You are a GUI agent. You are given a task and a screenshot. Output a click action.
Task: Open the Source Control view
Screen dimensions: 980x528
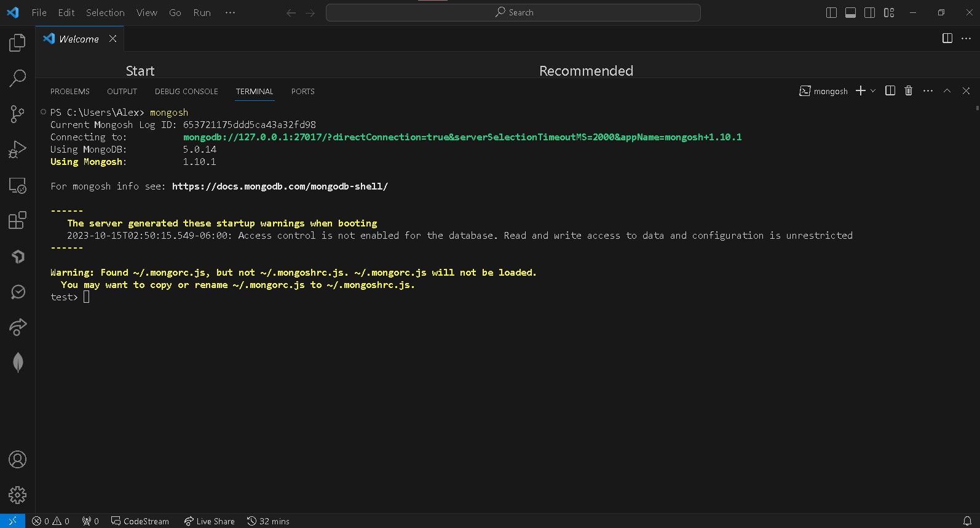point(17,114)
